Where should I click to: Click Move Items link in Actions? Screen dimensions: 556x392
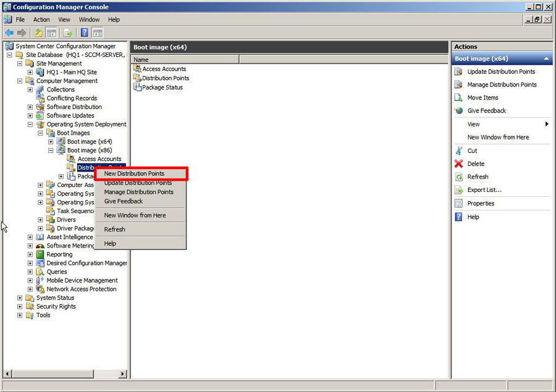(482, 98)
